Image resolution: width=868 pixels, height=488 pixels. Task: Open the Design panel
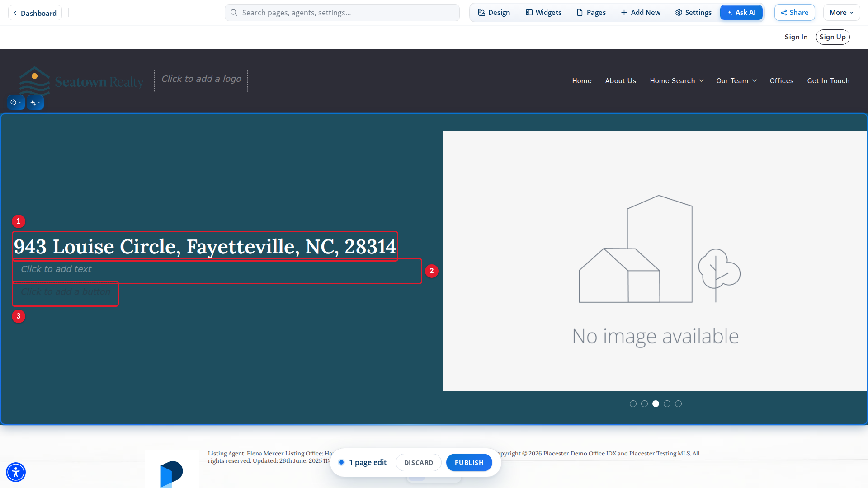pyautogui.click(x=494, y=13)
